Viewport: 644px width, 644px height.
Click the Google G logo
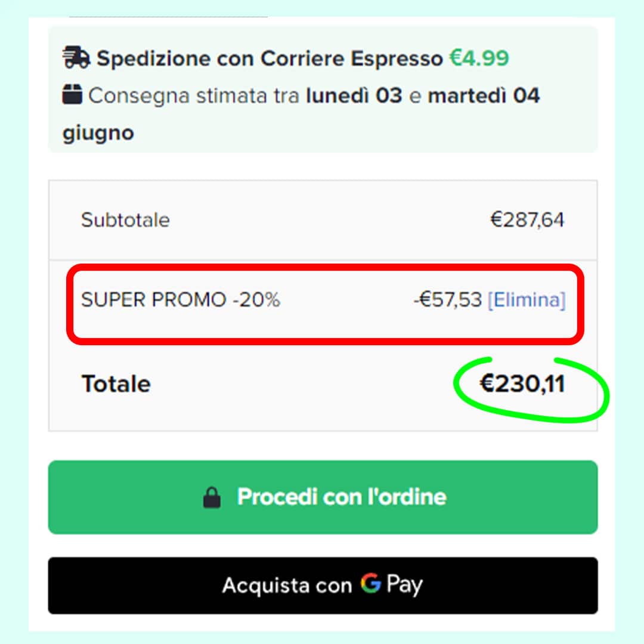[370, 584]
